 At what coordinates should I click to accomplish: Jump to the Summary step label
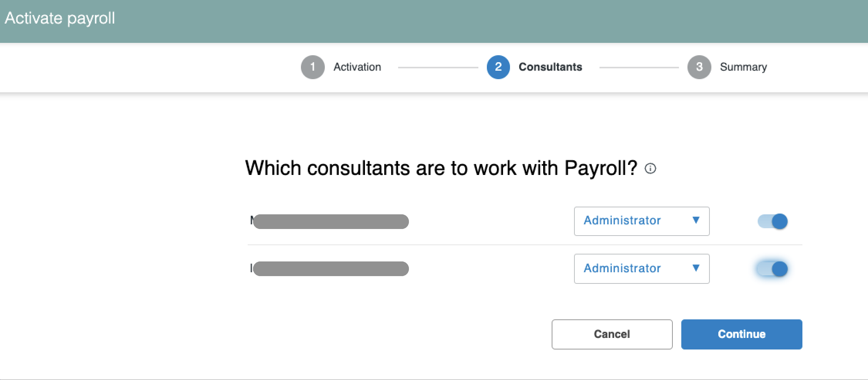pos(743,67)
